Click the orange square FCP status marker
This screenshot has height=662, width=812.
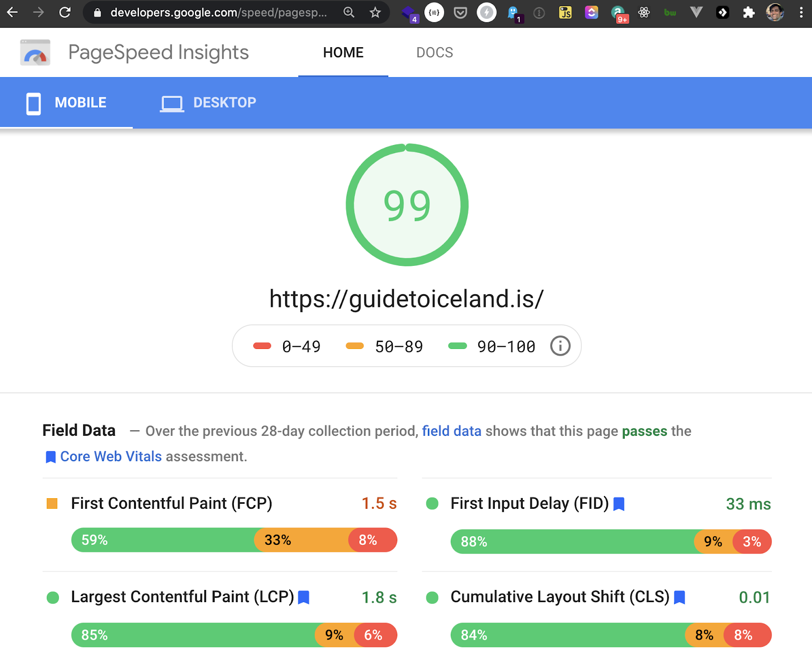[52, 503]
